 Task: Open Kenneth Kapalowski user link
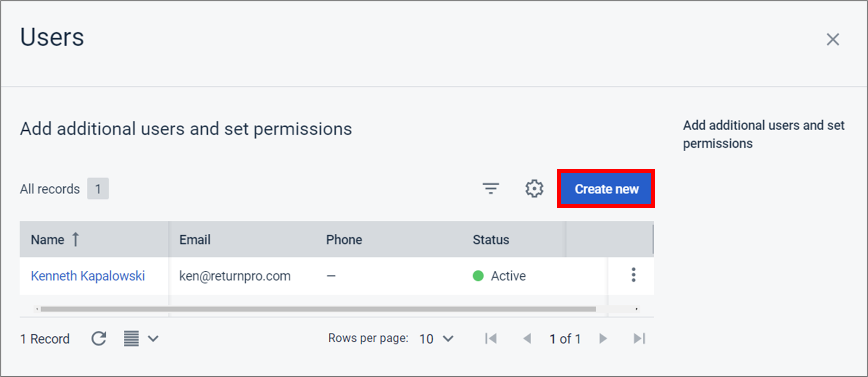tap(88, 276)
